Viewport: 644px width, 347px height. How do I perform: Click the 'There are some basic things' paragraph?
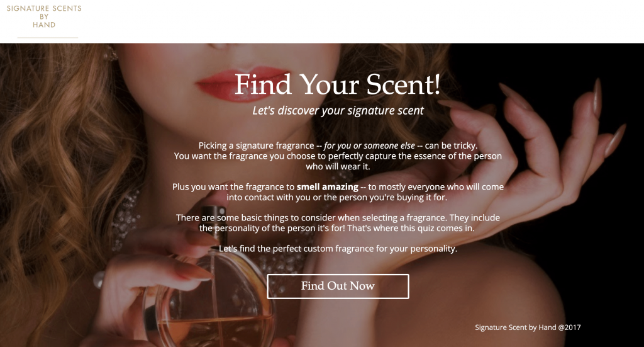[338, 223]
